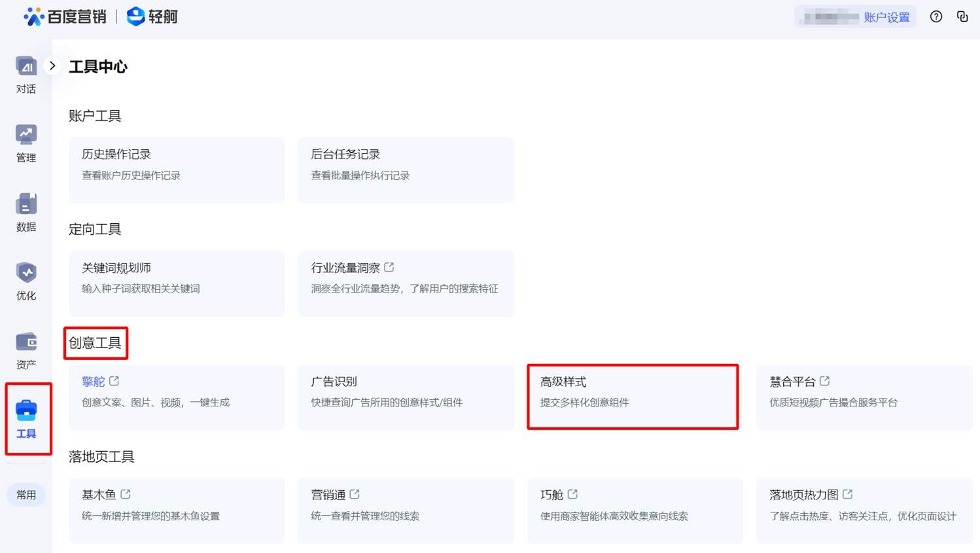Select the 管理 management sidebar icon
The height and width of the screenshot is (553, 980).
click(26, 135)
